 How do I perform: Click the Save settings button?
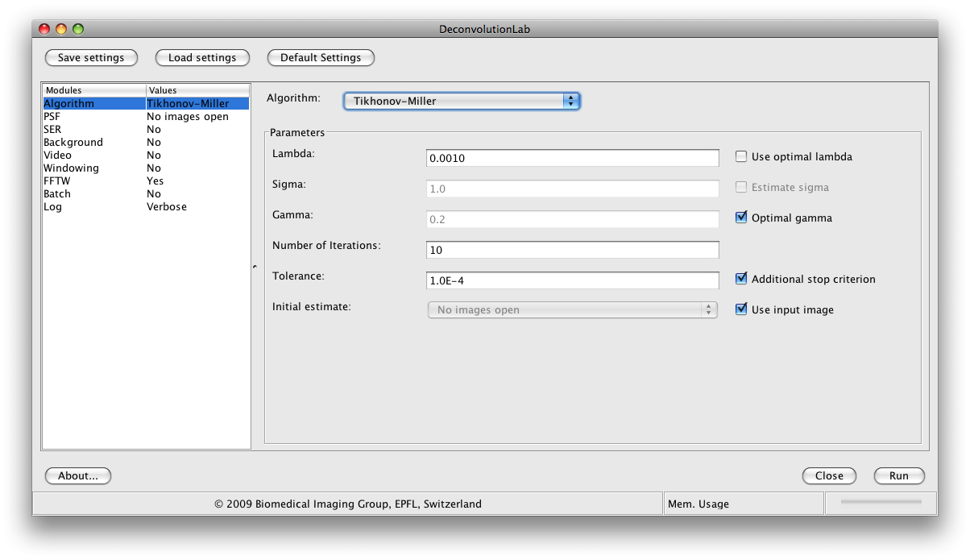pyautogui.click(x=91, y=58)
